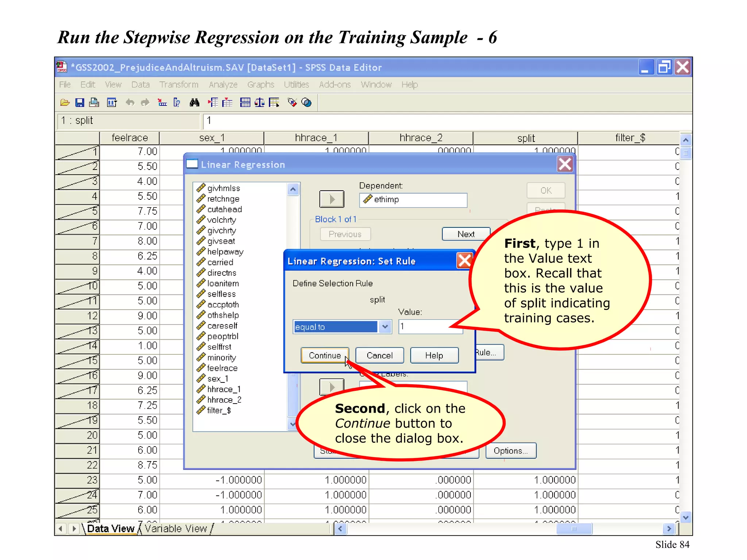Viewport: 747px width, 560px height.
Task: Close the Linear Regression: Set Rule dialog
Action: pos(464,261)
